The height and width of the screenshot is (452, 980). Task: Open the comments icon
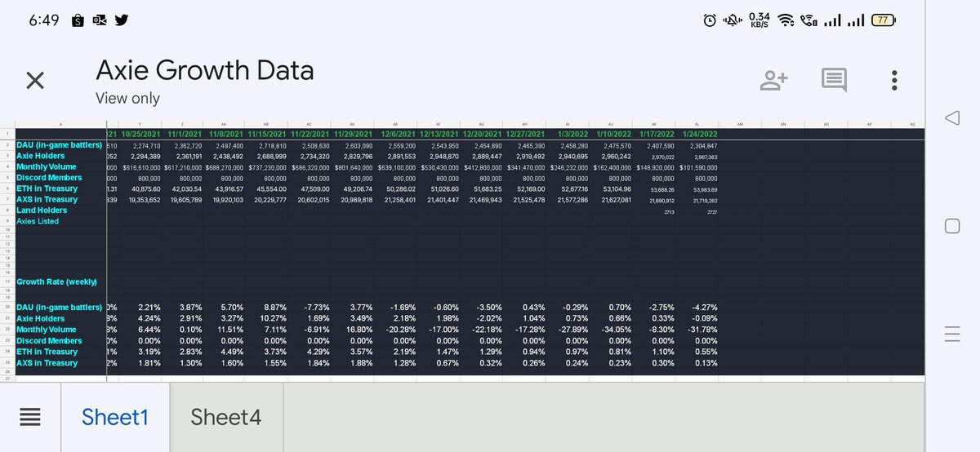click(x=834, y=81)
